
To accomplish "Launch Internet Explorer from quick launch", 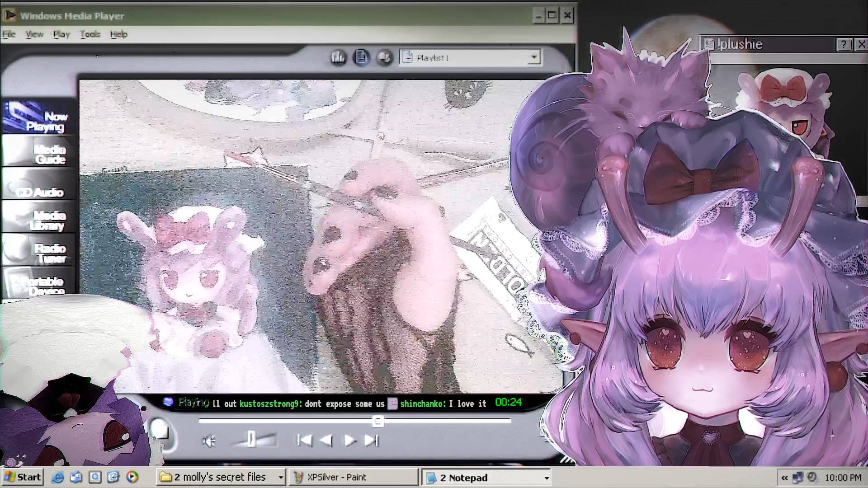I will point(57,477).
